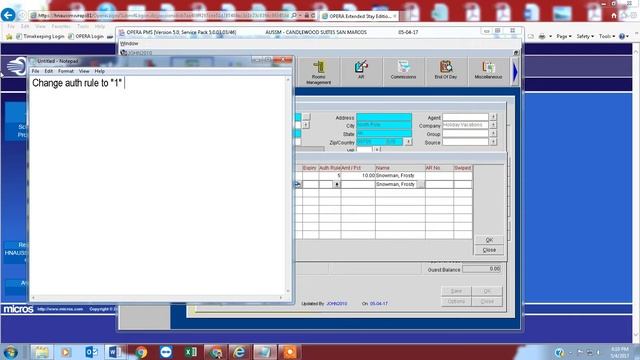Switch to Internet Explorer in the taskbar
The image size is (640, 360).
pyautogui.click(x=239, y=352)
